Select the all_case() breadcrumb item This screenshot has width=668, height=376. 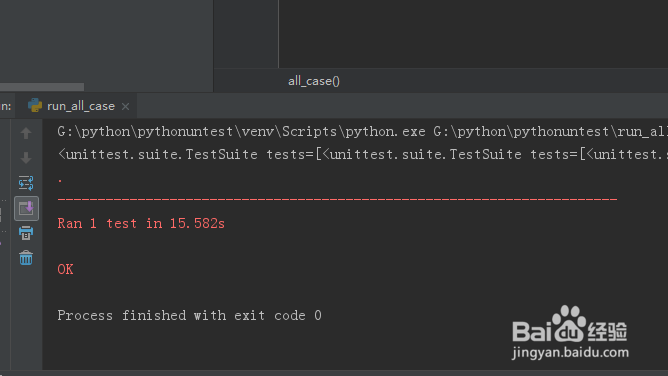coord(314,81)
